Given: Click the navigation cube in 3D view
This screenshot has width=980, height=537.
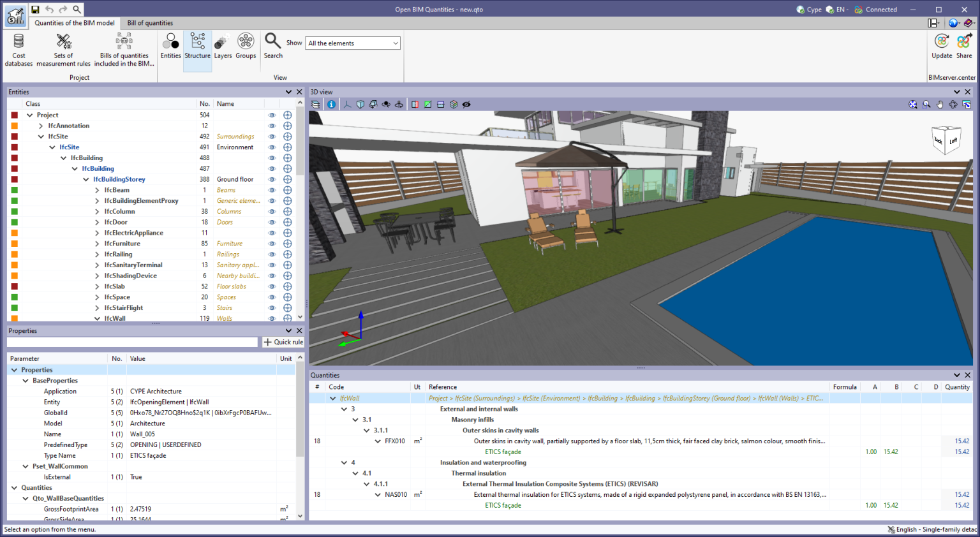Looking at the screenshot, I should click(x=946, y=140).
